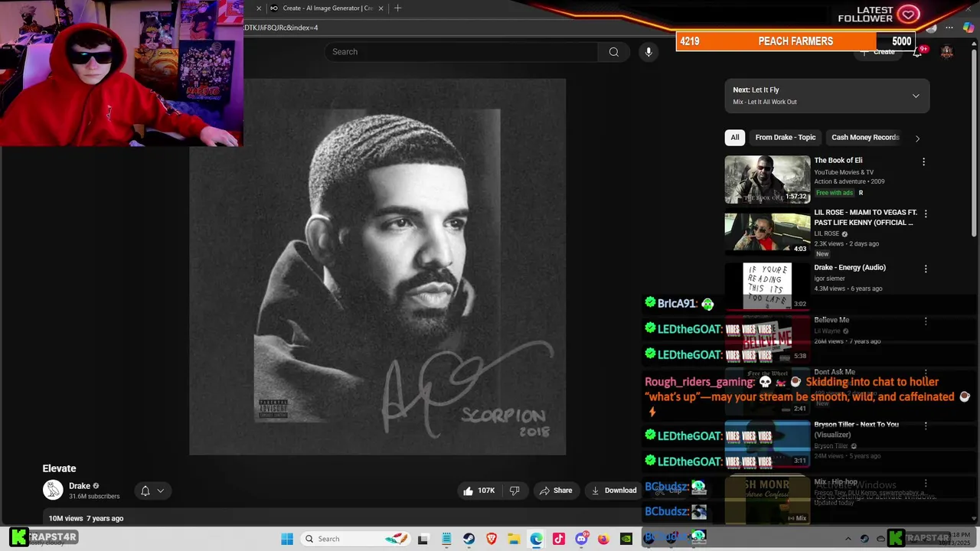Click the Create button in YouTube header
Screen dimensions: 980x551
[x=877, y=52]
